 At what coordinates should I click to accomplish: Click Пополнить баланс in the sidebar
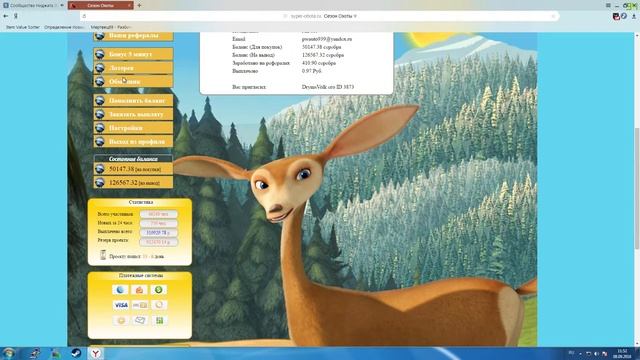pos(133,100)
